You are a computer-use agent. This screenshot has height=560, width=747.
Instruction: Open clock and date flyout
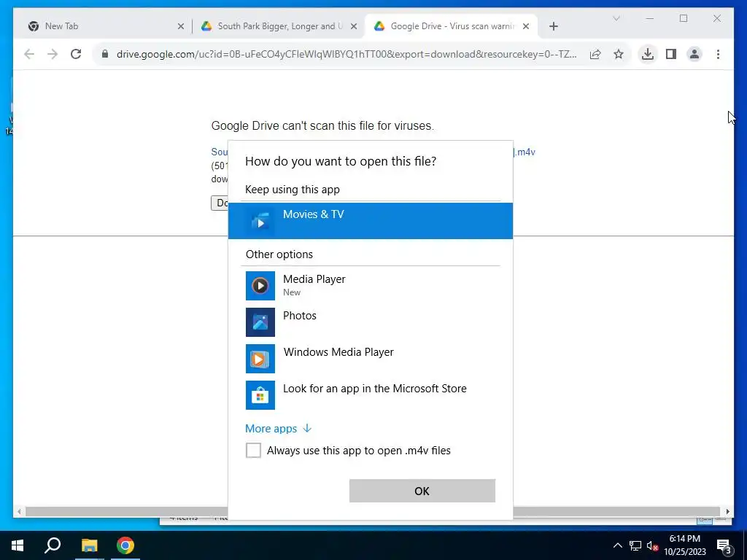pos(685,545)
